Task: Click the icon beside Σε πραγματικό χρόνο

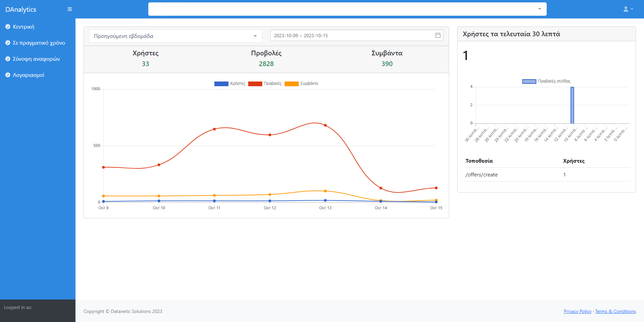Action: (8, 43)
